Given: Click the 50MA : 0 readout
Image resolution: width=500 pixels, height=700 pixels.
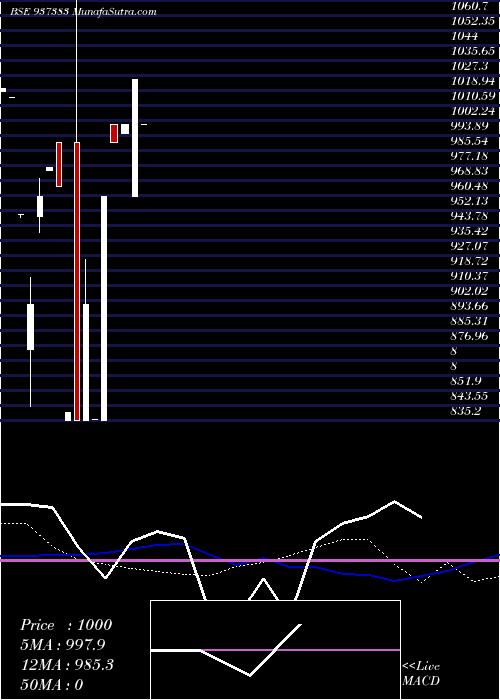Looking at the screenshot, I should pyautogui.click(x=51, y=685).
